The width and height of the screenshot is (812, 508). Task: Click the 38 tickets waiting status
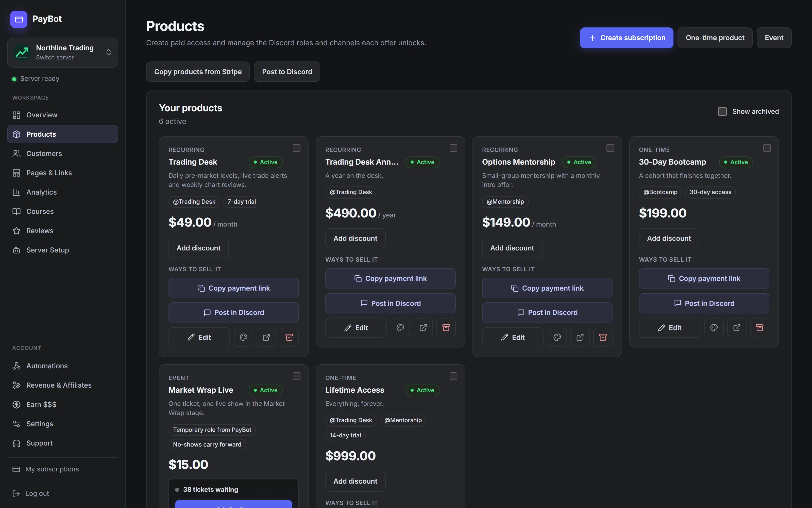click(210, 489)
